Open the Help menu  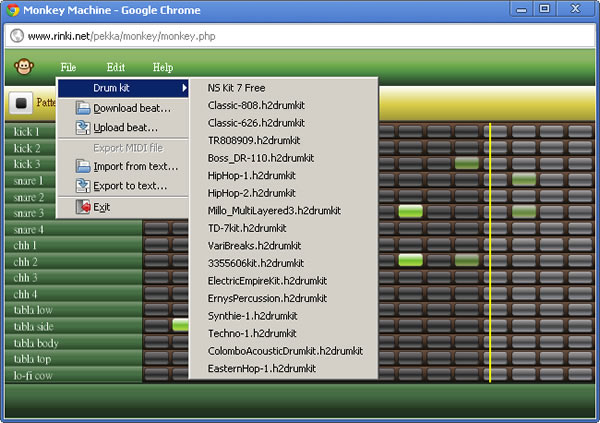coord(163,67)
